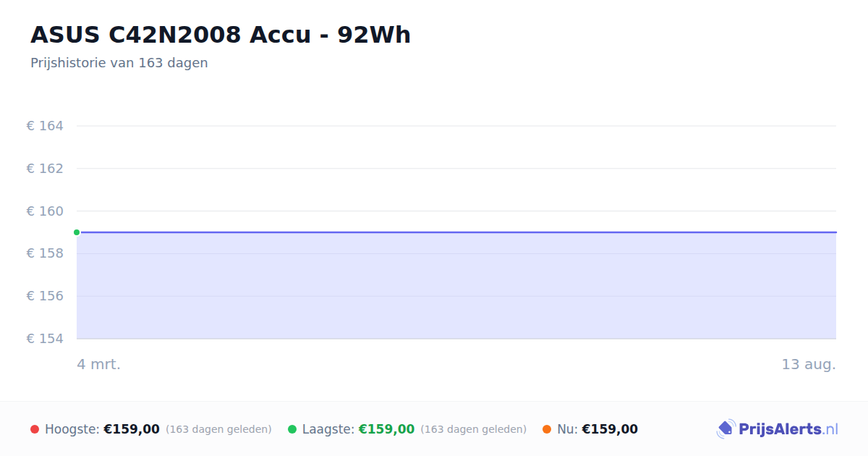Click the Hoogste €159,00 price value
868x456 pixels.
(x=132, y=429)
